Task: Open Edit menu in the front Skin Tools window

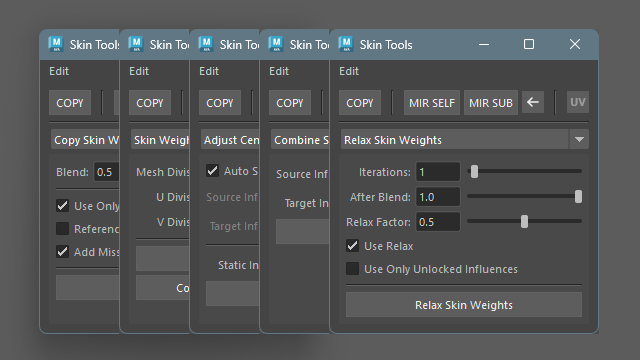Action: click(349, 71)
